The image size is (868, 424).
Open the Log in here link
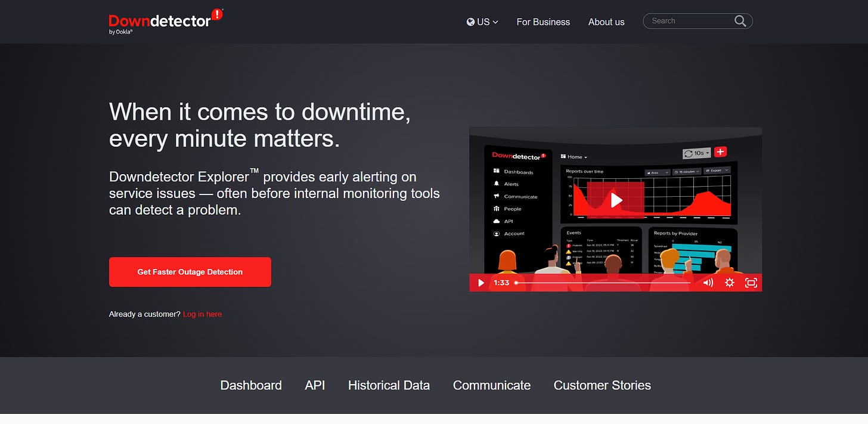click(202, 314)
